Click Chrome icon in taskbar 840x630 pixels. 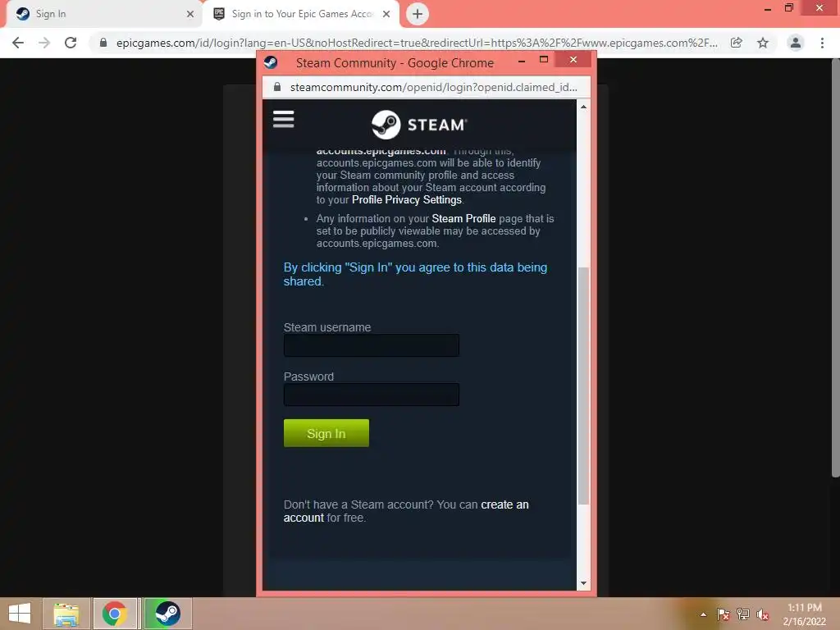coord(115,614)
